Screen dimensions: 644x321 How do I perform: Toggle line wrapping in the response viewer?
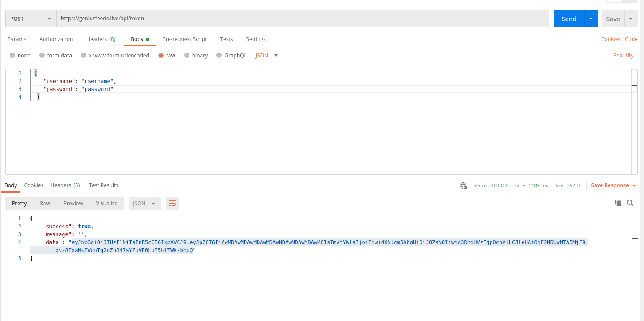[x=172, y=204]
